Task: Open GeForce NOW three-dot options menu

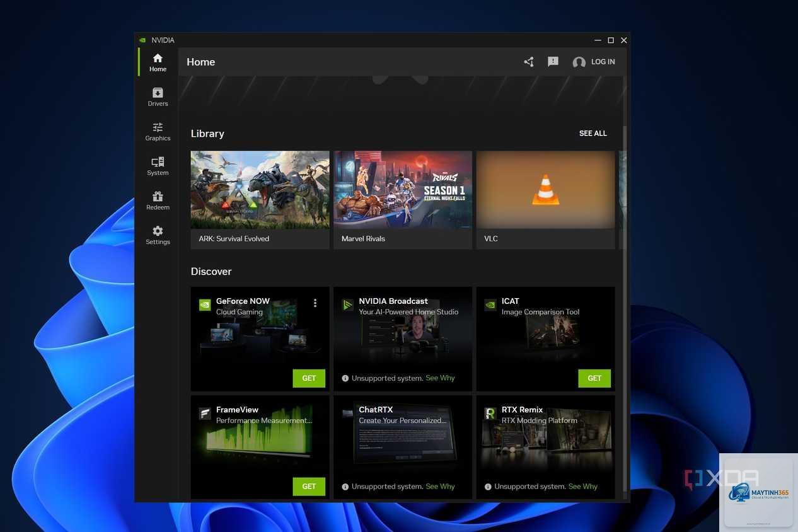Action: tap(315, 303)
